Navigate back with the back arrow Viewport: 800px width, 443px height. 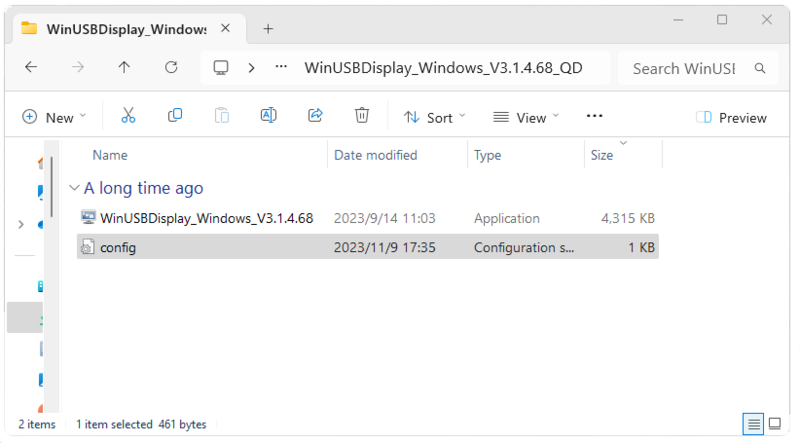31,68
